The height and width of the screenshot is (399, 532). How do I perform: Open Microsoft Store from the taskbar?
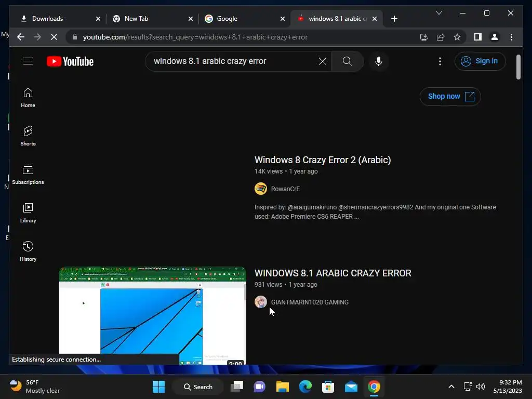click(328, 387)
